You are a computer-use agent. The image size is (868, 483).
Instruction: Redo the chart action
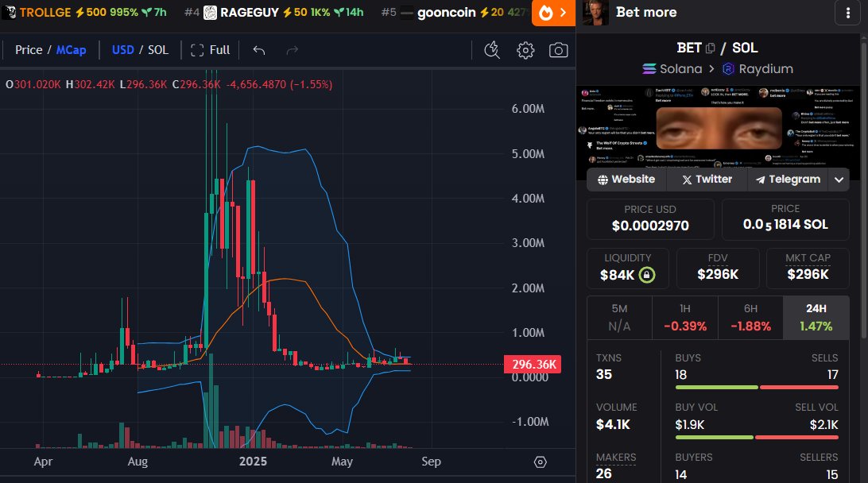[293, 50]
